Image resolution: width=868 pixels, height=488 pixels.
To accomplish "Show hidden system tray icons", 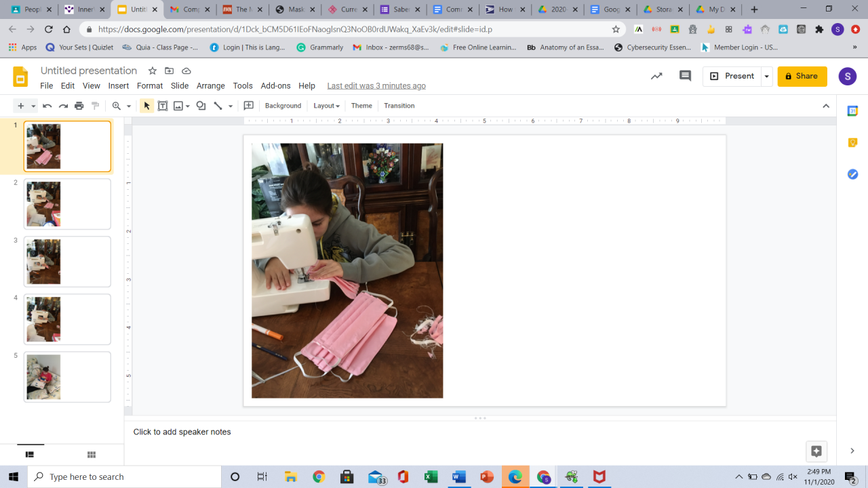I will click(x=739, y=476).
